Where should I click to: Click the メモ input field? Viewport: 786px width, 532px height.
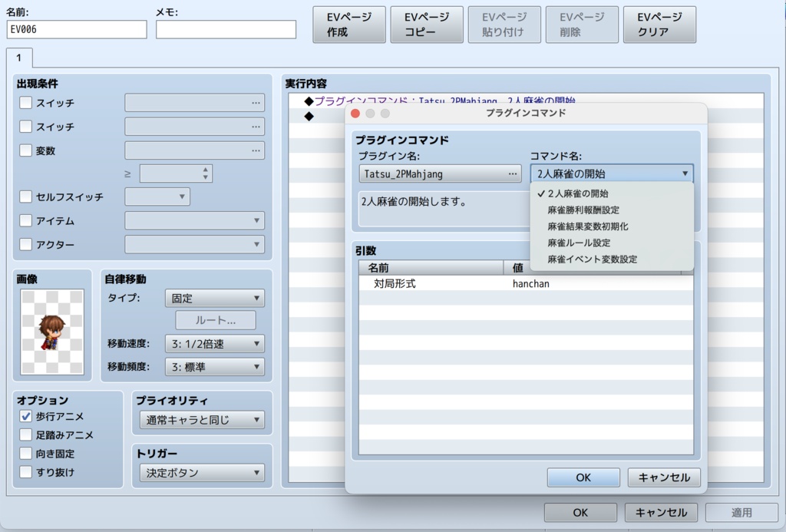(226, 29)
